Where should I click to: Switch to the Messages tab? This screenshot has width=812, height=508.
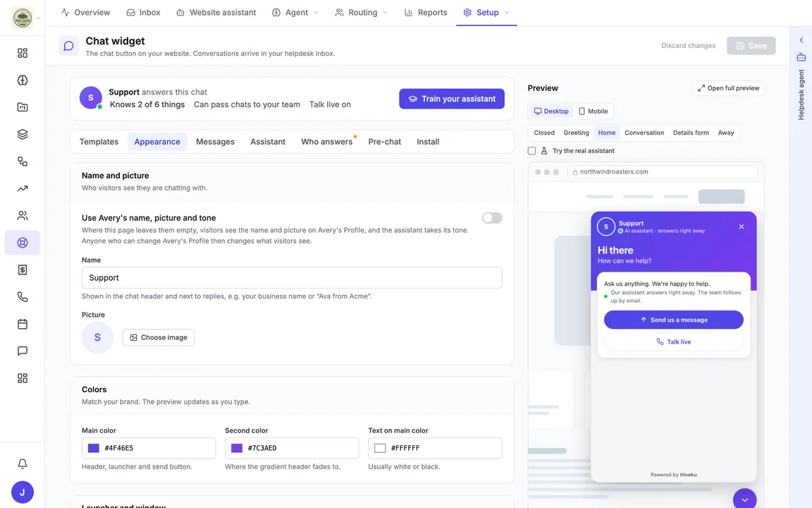pyautogui.click(x=215, y=142)
